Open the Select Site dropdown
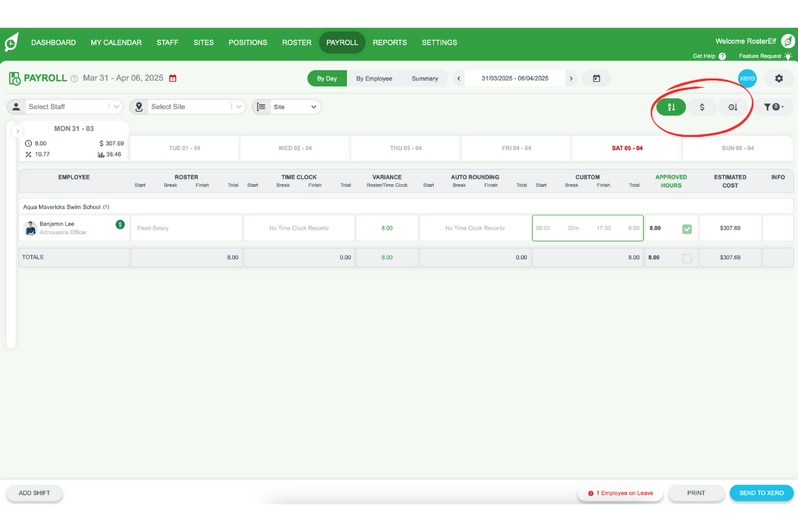Image resolution: width=798 pixels, height=532 pixels. coord(188,106)
